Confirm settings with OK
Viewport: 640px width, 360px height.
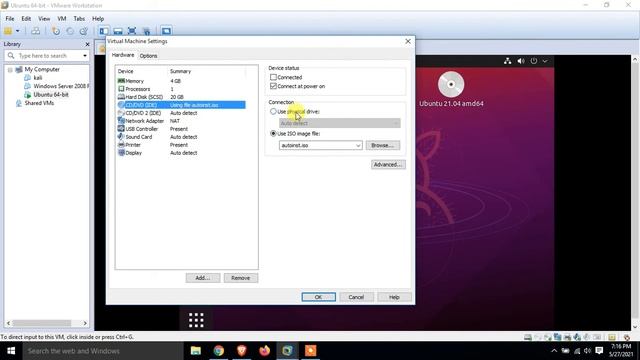pos(319,297)
